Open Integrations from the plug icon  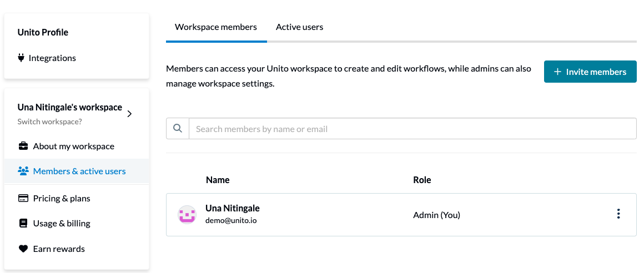21,58
